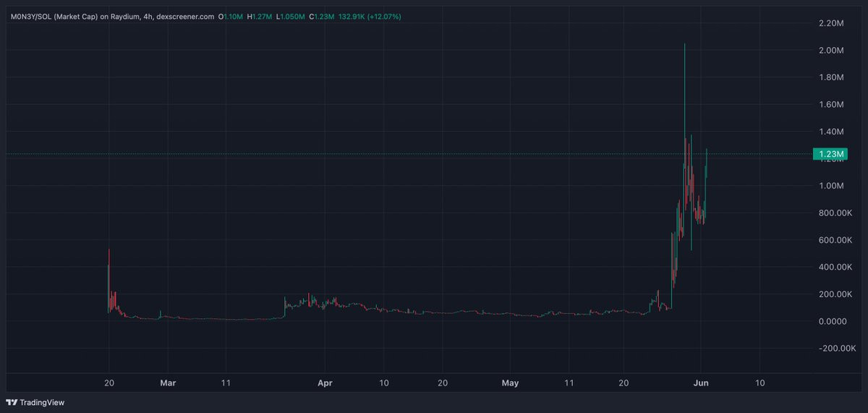Click the 400.00K price axis label
868x413 pixels.
tap(834, 268)
